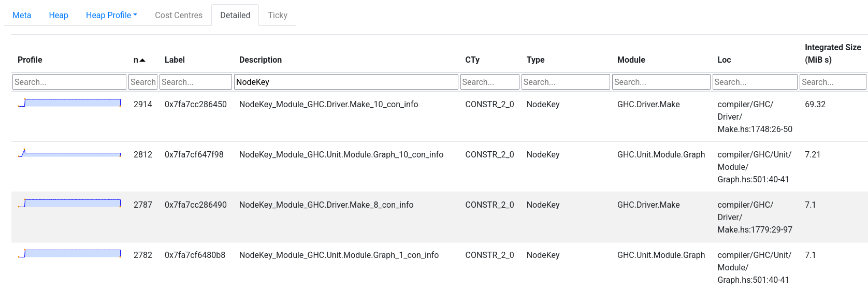868x289 pixels.
Task: Sort by Integrated Size column header
Action: (x=833, y=53)
